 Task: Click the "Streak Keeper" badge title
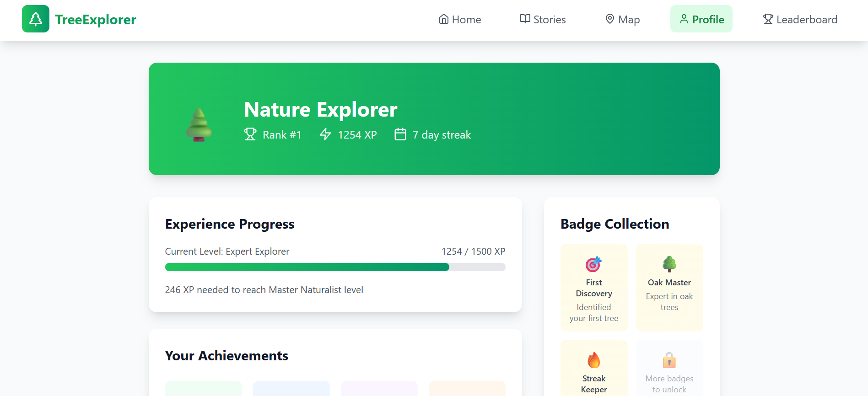pyautogui.click(x=594, y=384)
